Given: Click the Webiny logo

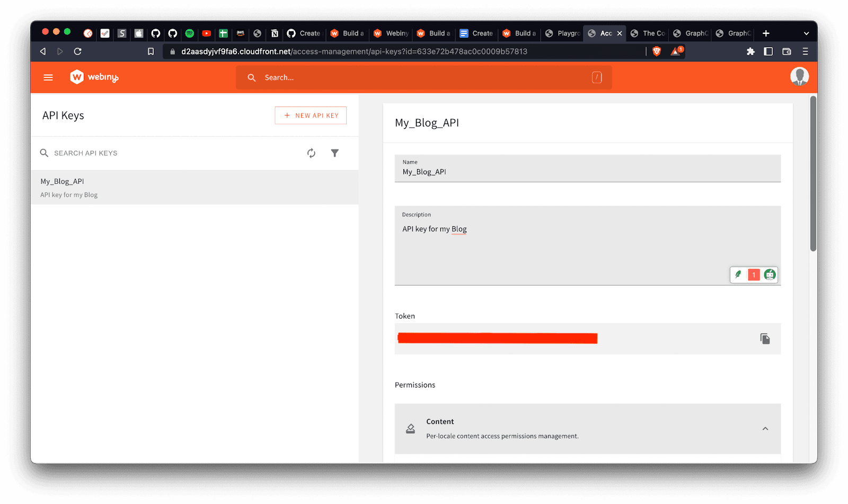Looking at the screenshot, I should pos(94,77).
